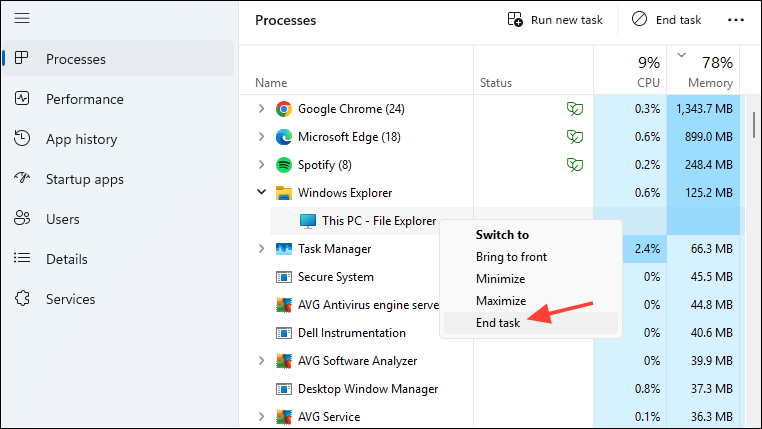The height and width of the screenshot is (429, 762).
Task: Select Bring to front menu entry
Action: point(511,257)
